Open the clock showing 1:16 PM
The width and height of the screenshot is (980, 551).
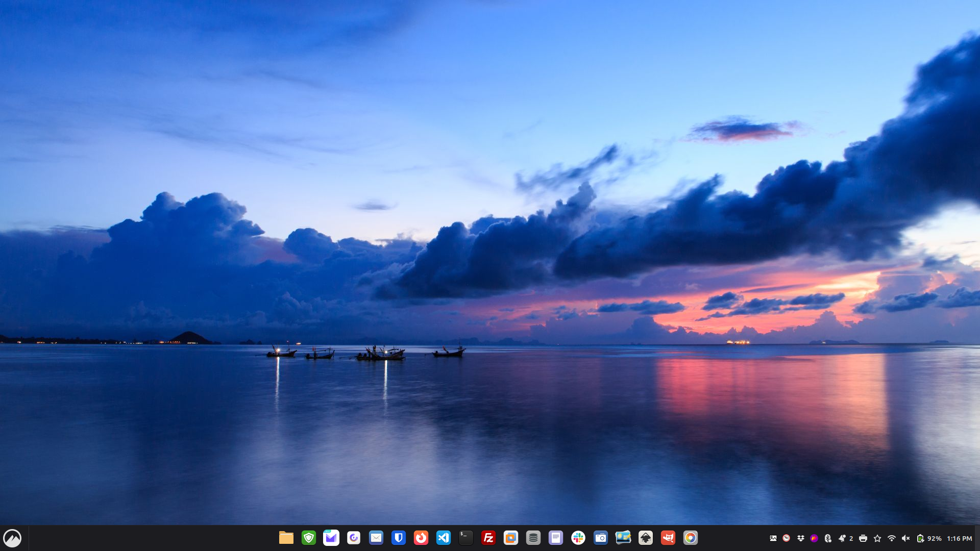[959, 538]
